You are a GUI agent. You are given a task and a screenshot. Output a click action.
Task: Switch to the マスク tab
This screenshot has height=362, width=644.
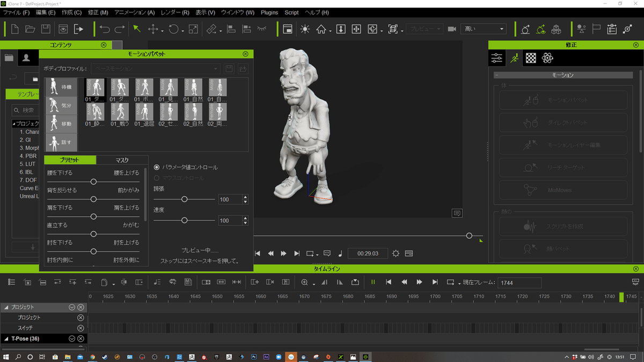coord(122,160)
